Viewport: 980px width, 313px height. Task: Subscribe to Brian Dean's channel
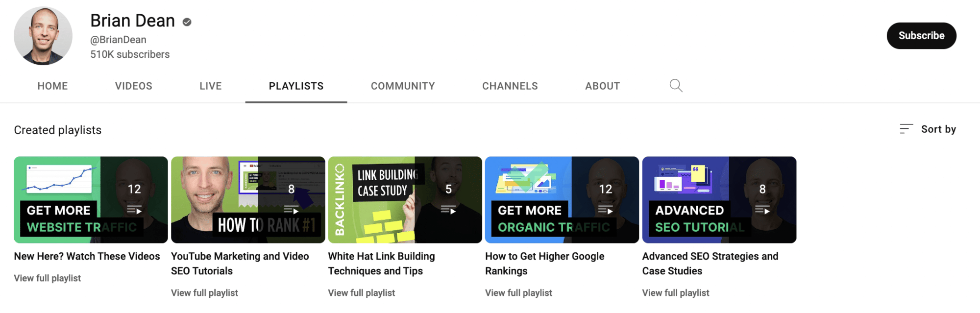point(922,36)
